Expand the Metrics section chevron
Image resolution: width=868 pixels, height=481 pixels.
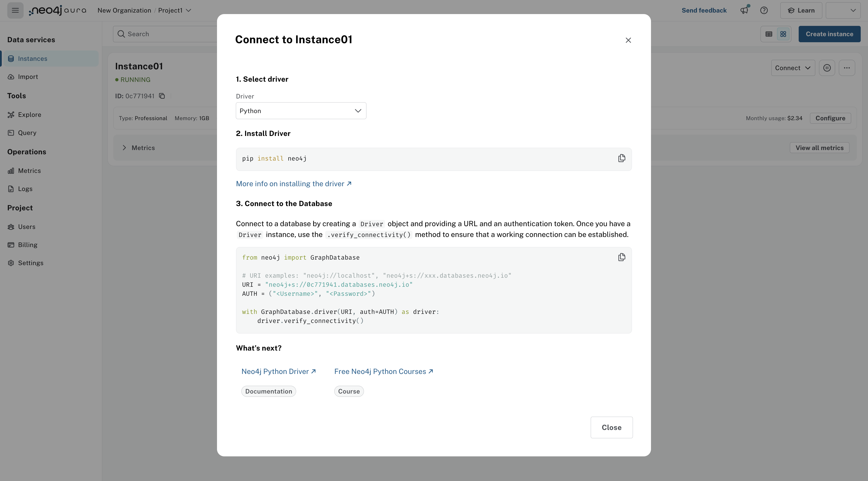(x=124, y=148)
